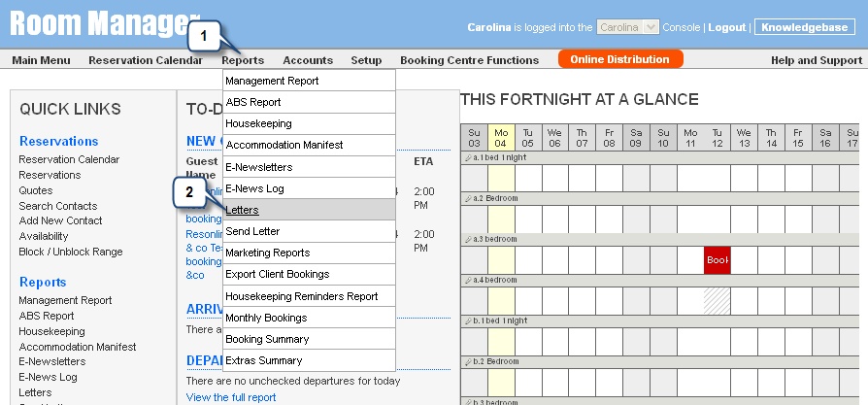Open Booking Centre Functions menu
Screen dimensions: 868x405
469,60
